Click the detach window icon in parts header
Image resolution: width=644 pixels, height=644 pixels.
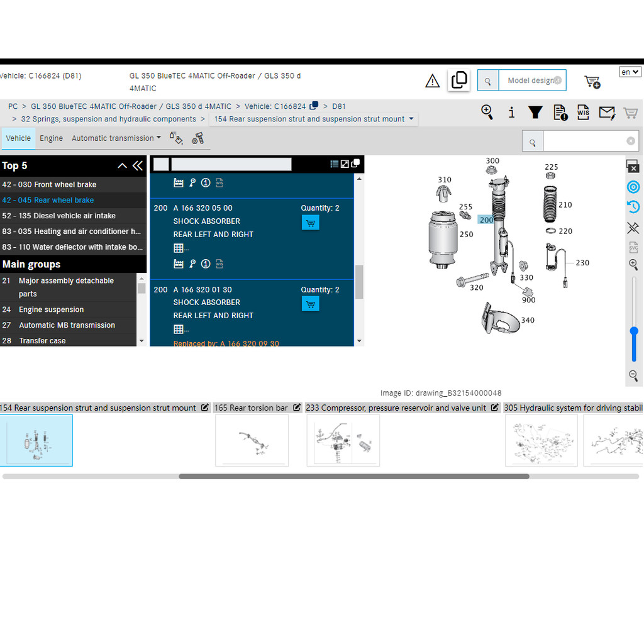pyautogui.click(x=355, y=163)
